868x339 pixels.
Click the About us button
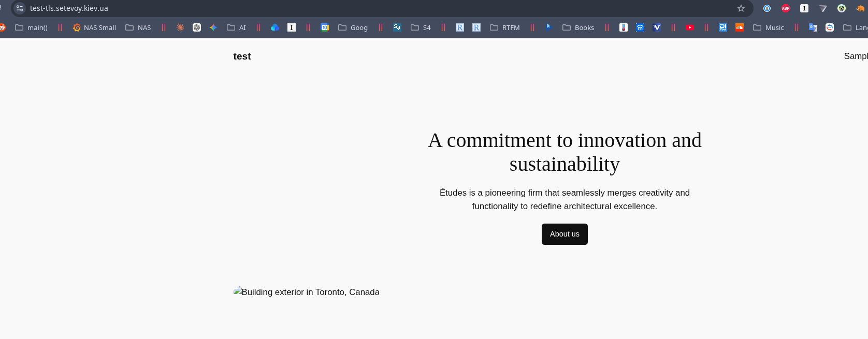coord(565,234)
